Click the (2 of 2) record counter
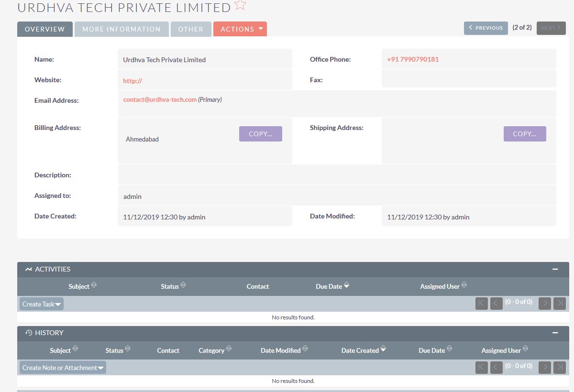574x392 pixels. click(522, 27)
